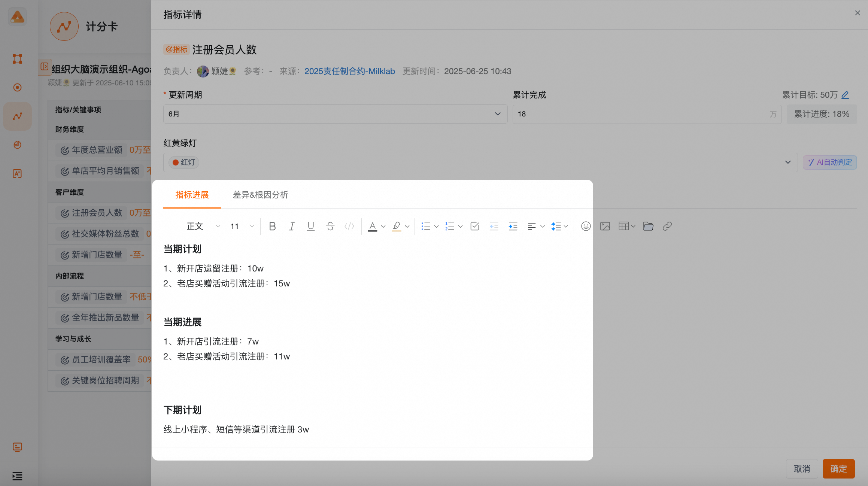This screenshot has width=868, height=486.
Task: Select the 员工培训覆盖率 indicator row
Action: (99, 360)
